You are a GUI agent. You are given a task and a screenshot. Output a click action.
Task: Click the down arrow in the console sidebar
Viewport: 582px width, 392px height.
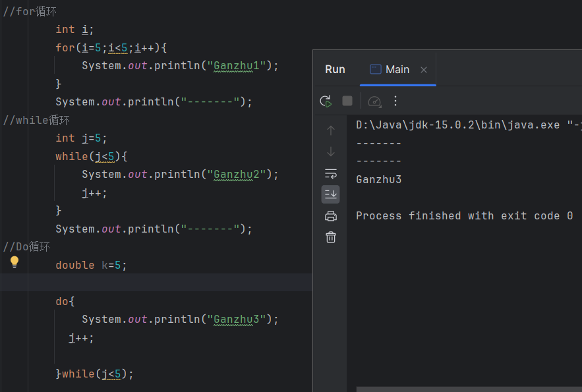(x=330, y=152)
